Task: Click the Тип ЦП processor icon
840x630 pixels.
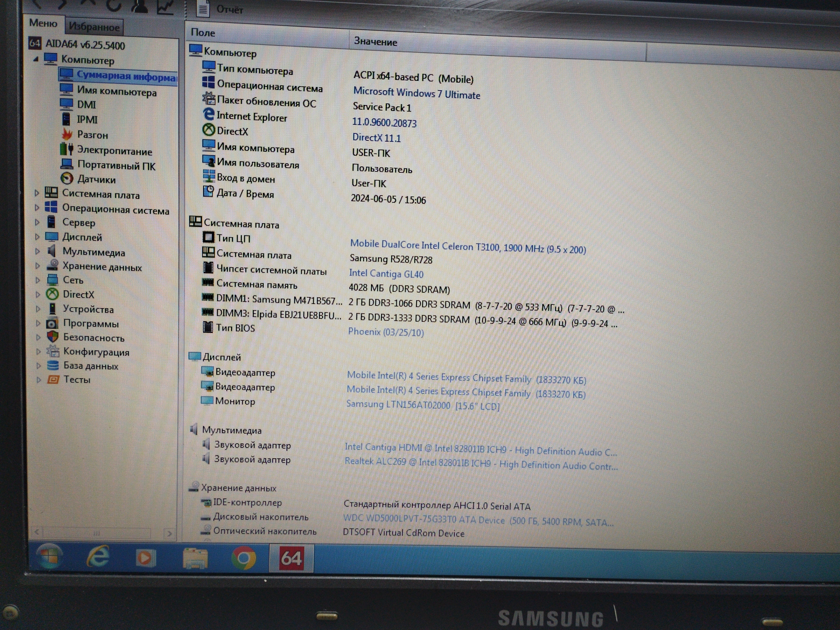Action: coord(208,237)
